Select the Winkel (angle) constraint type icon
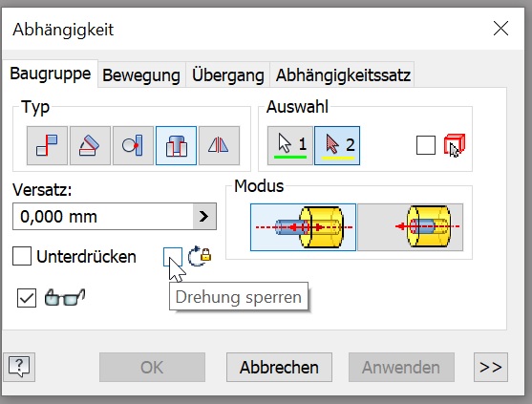This screenshot has height=404, width=532. click(x=90, y=145)
